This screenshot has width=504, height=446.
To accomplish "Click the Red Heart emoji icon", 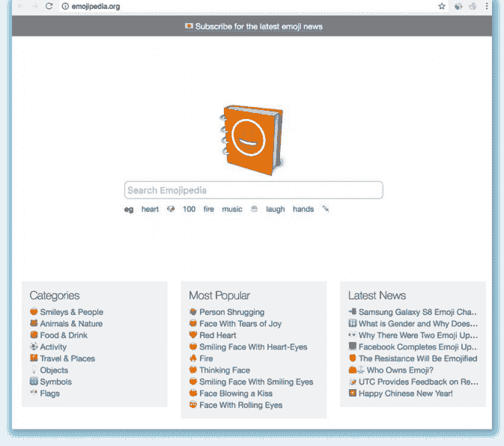I will coord(193,335).
